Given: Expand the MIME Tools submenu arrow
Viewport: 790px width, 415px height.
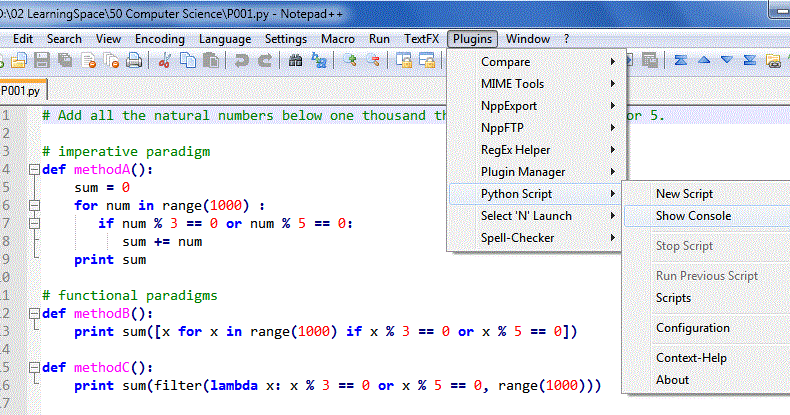Looking at the screenshot, I should pyautogui.click(x=613, y=84).
